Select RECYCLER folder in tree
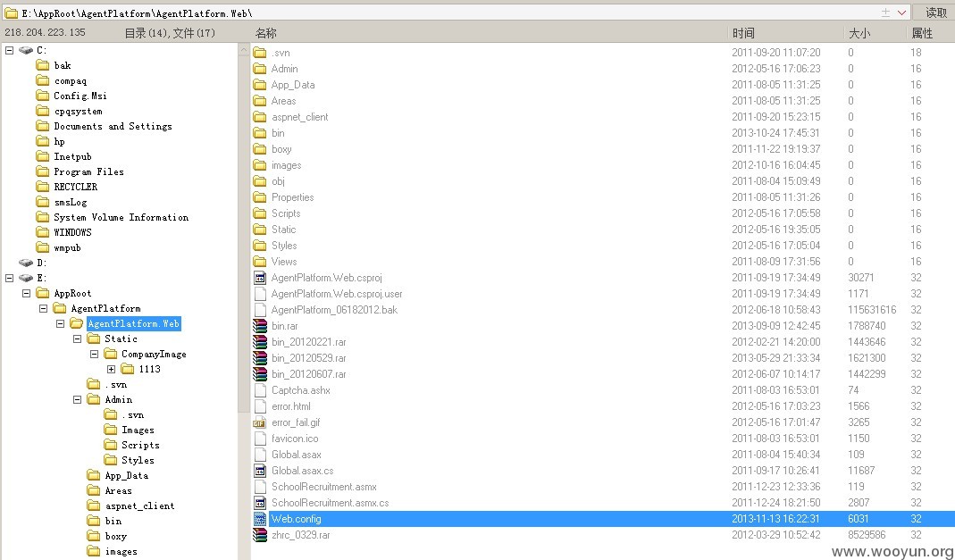This screenshot has width=955, height=560. point(76,187)
